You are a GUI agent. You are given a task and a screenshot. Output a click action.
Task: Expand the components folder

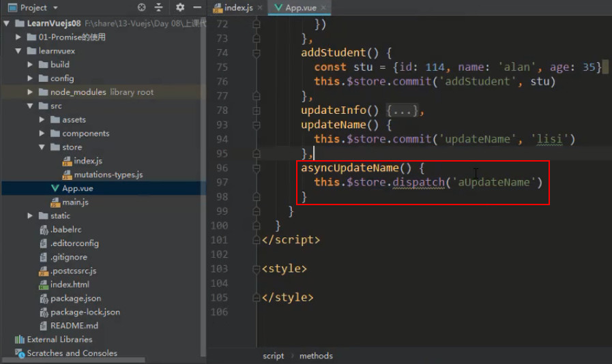[42, 134]
